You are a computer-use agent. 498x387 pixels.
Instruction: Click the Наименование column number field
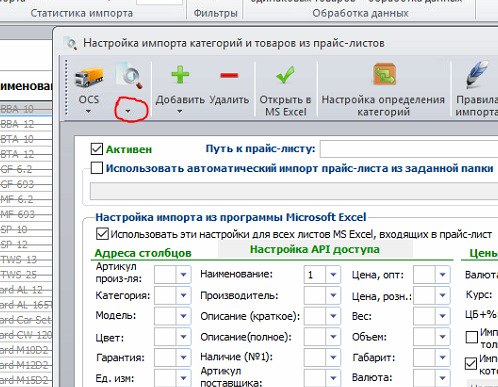315,275
